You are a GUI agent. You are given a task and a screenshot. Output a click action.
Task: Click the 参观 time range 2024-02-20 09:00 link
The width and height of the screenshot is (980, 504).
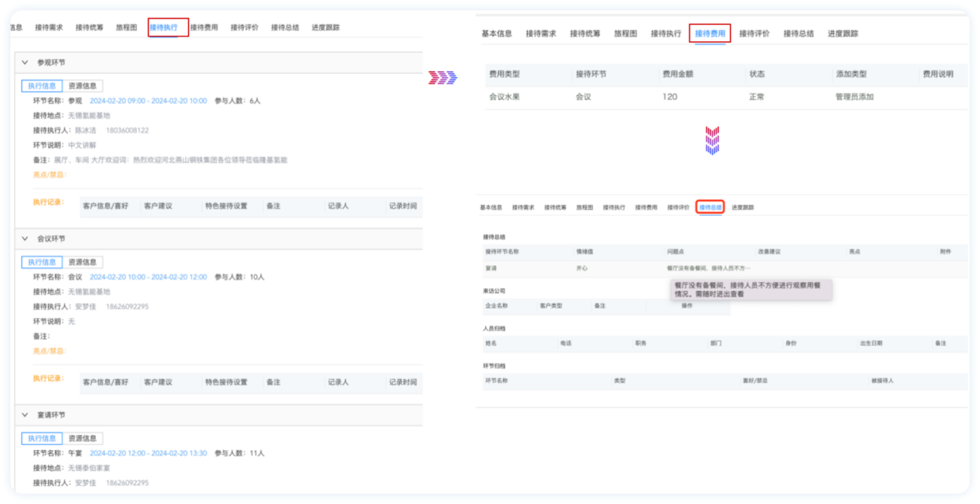[x=148, y=101]
